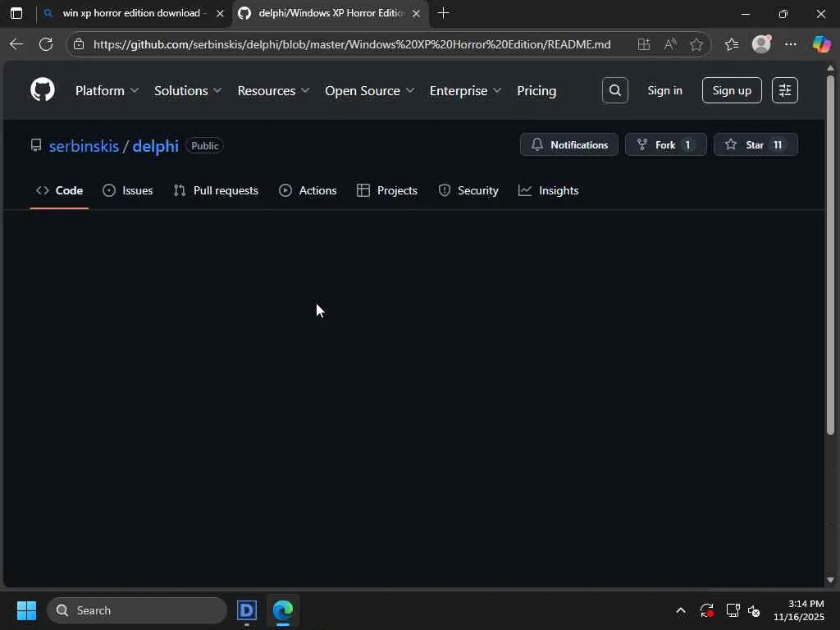Click the scrollbar down arrow
Viewport: 840px width, 630px height.
pos(830,580)
